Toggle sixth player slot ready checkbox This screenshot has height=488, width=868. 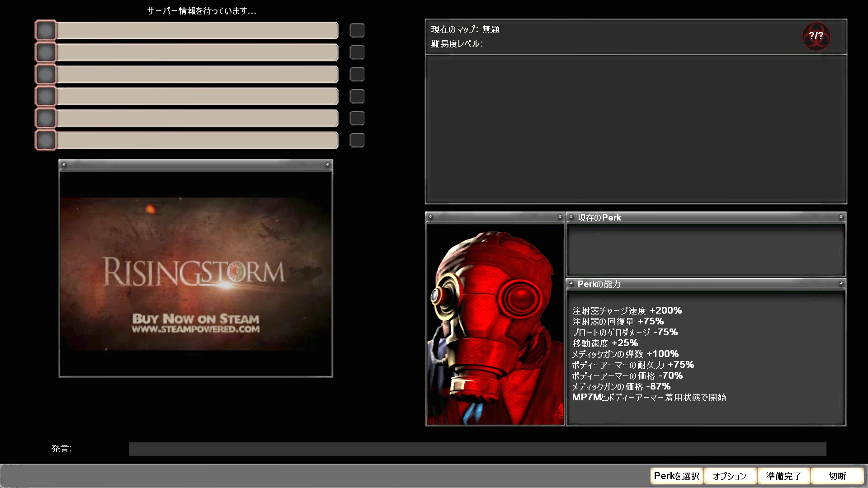tap(357, 140)
